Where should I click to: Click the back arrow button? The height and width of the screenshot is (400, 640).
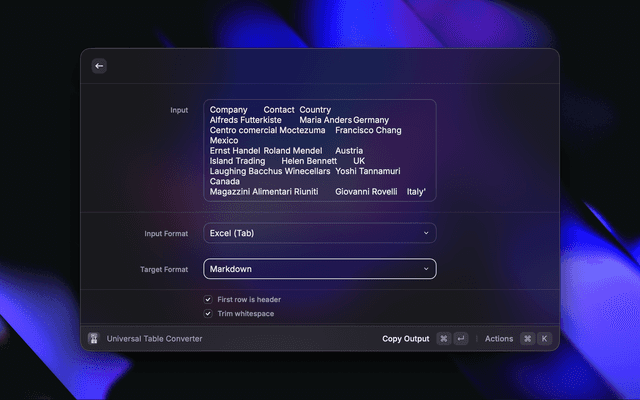[99, 66]
